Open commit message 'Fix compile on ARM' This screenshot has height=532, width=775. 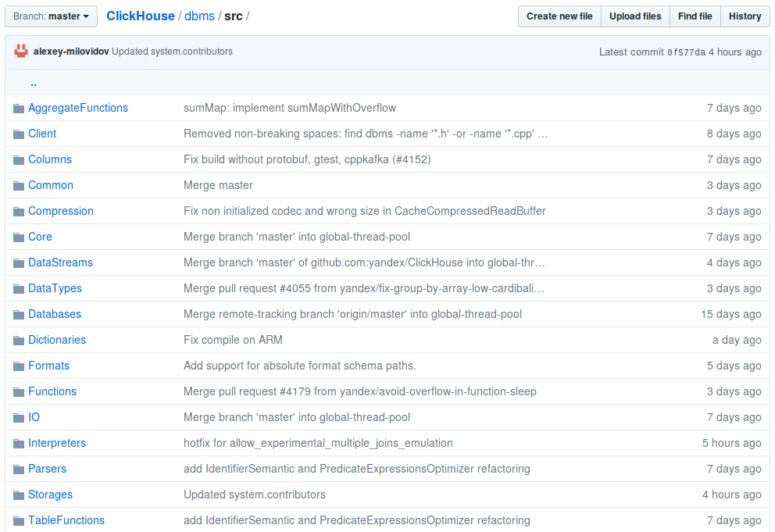coord(233,340)
